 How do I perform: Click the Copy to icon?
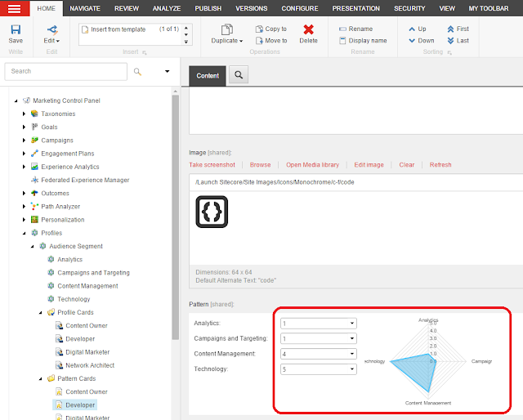coord(259,29)
